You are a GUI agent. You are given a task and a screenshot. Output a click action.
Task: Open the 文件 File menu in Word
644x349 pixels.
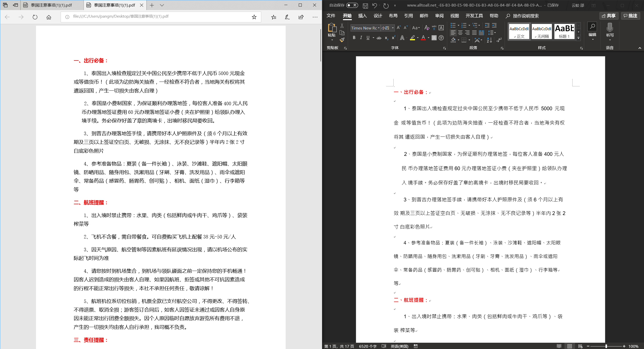pyautogui.click(x=331, y=16)
